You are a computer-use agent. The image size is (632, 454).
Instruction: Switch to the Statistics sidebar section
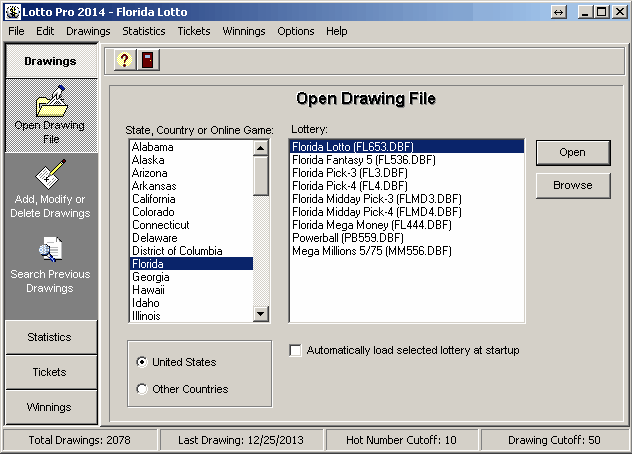[x=51, y=337]
